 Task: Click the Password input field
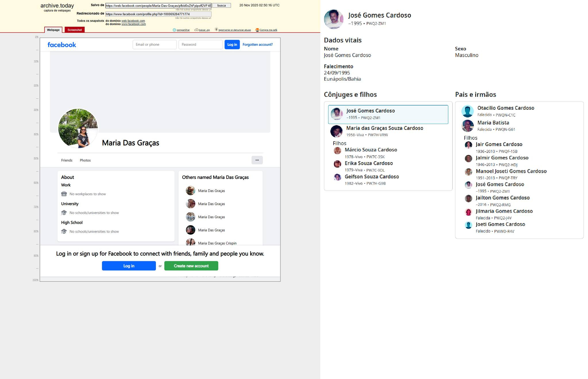(200, 45)
